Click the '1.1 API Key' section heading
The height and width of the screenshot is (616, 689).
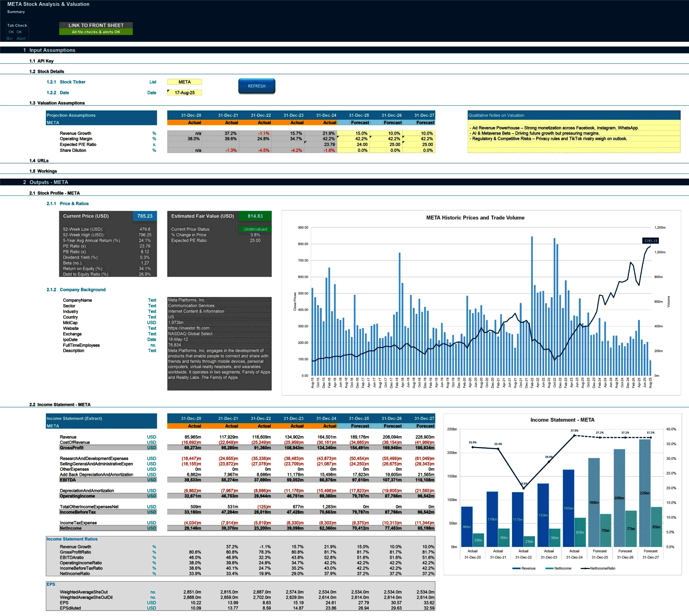[x=41, y=61]
